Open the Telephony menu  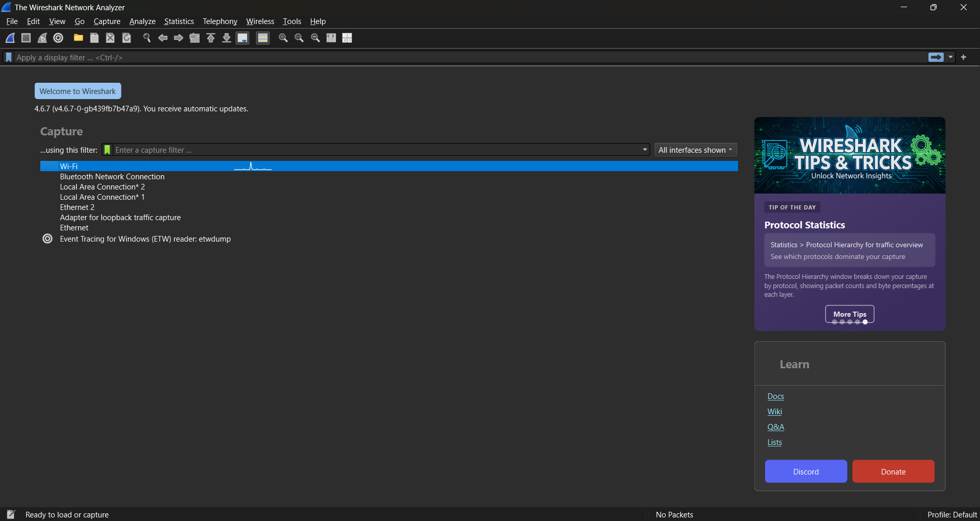pyautogui.click(x=220, y=21)
